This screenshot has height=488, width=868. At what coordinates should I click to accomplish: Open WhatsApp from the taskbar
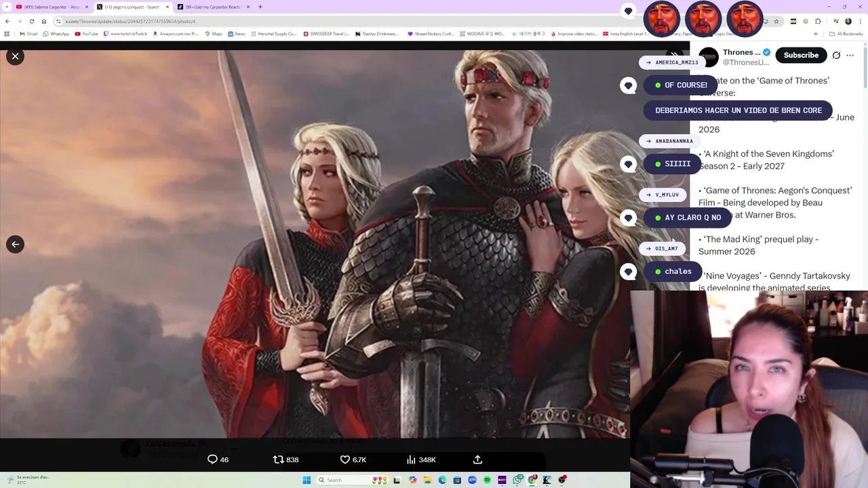pos(517,480)
